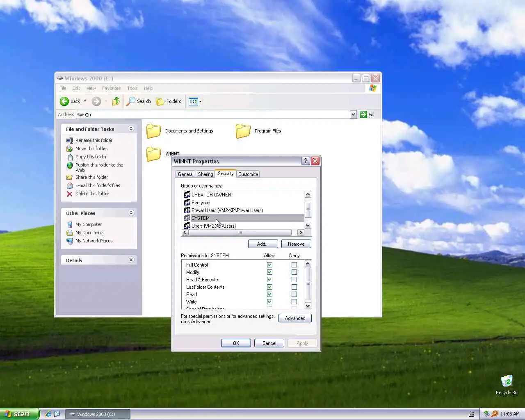Open My Network Places icon
The image size is (525, 420).
point(70,241)
